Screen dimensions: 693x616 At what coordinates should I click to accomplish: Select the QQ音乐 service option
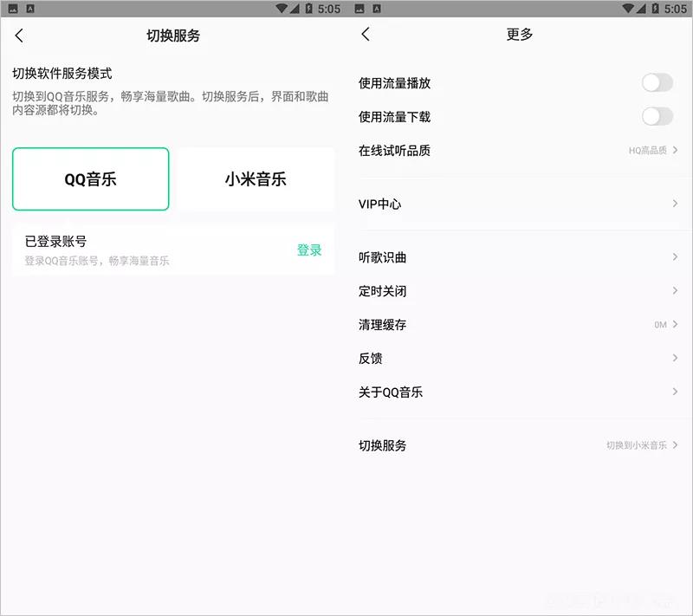pos(90,178)
